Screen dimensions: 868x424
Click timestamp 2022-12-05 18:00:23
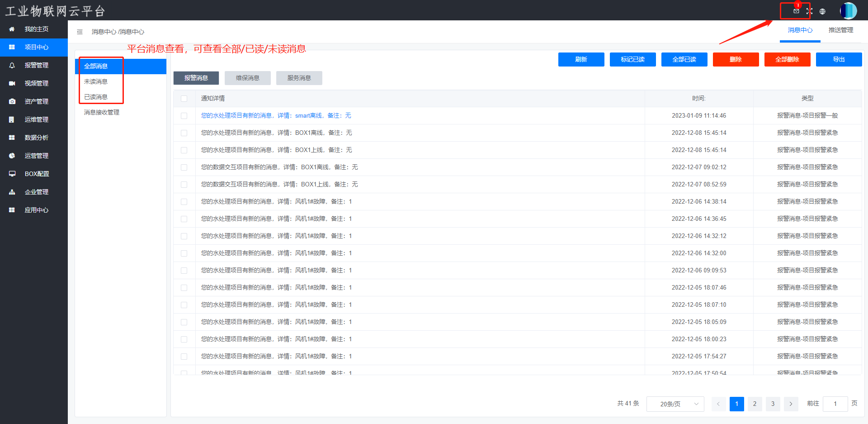coord(699,339)
